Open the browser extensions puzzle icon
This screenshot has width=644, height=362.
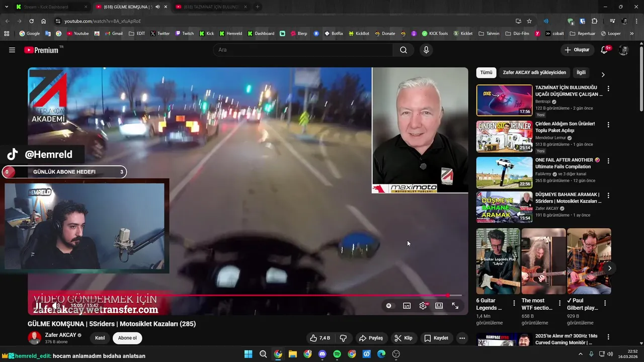(x=594, y=21)
